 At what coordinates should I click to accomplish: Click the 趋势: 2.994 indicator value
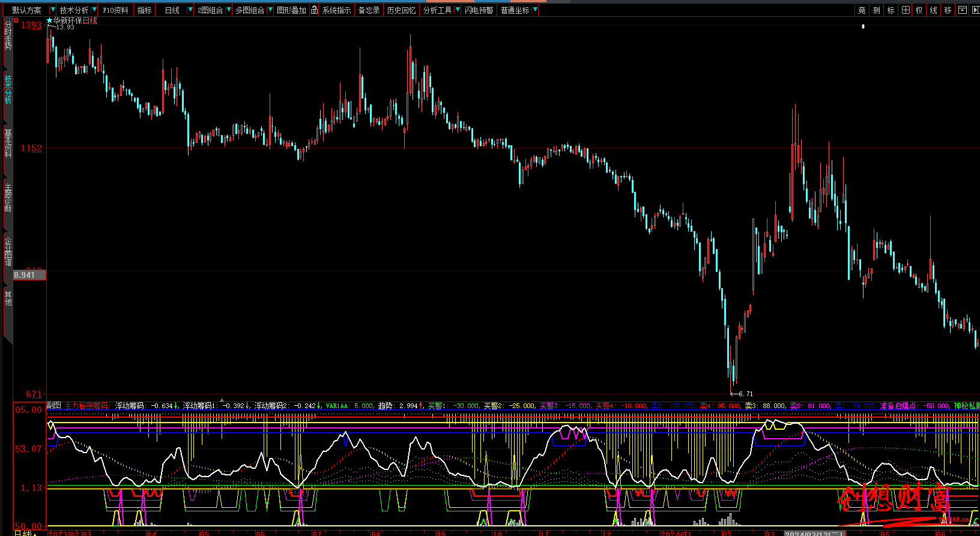point(401,406)
